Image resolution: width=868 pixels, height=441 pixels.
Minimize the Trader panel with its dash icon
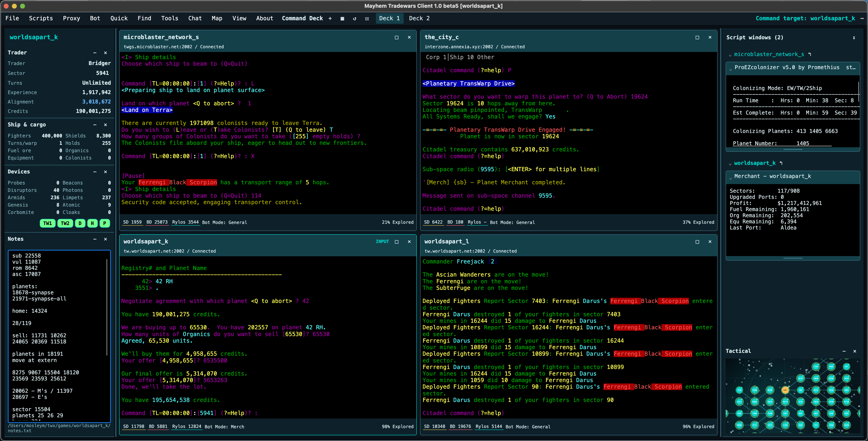95,53
